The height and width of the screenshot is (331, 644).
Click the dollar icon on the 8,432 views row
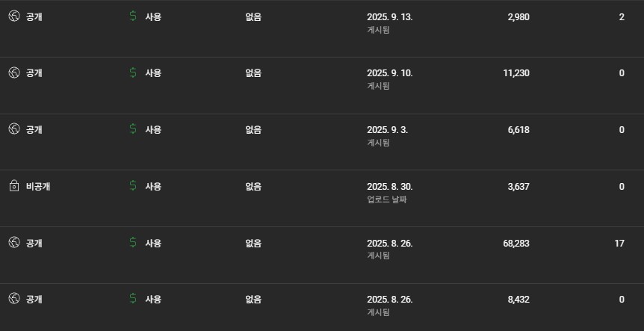point(133,299)
